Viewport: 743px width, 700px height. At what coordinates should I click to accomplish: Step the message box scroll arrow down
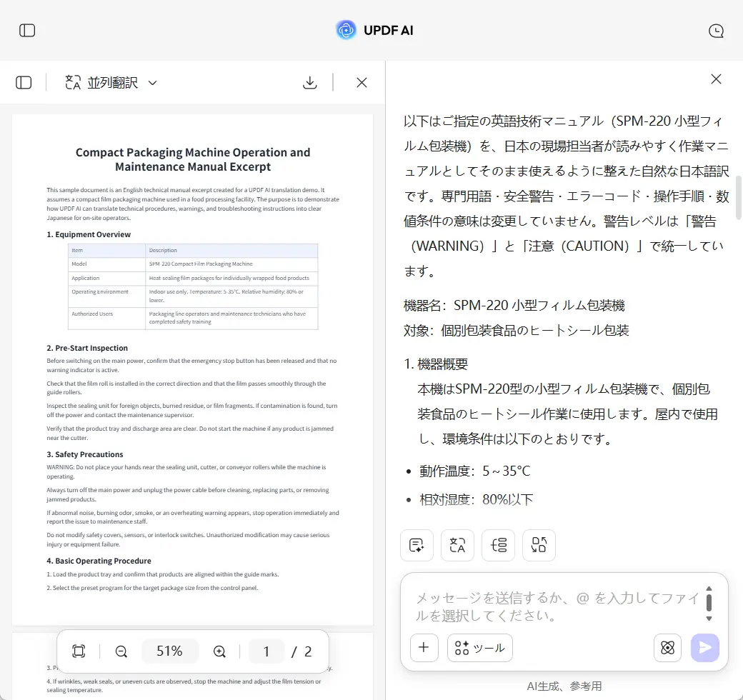(709, 619)
